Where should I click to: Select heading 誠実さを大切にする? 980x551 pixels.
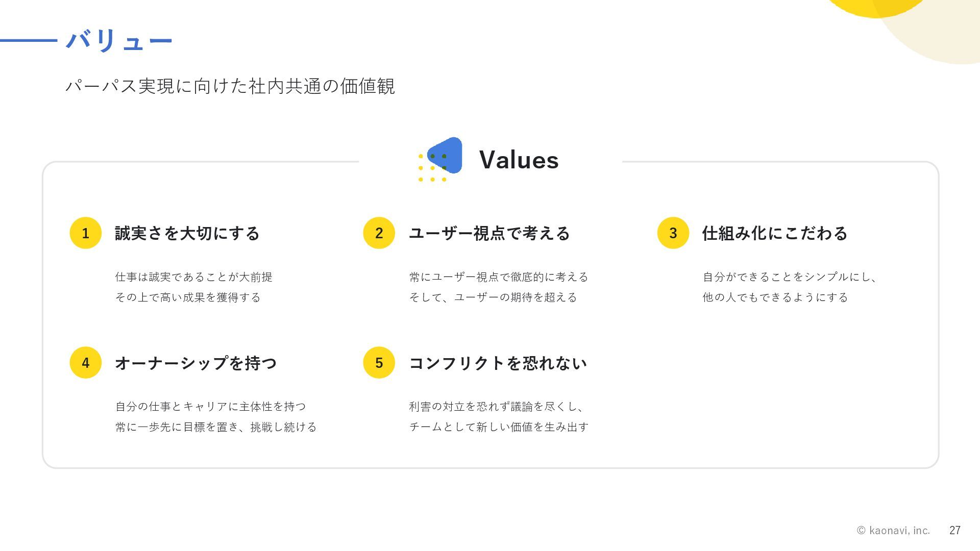click(187, 233)
